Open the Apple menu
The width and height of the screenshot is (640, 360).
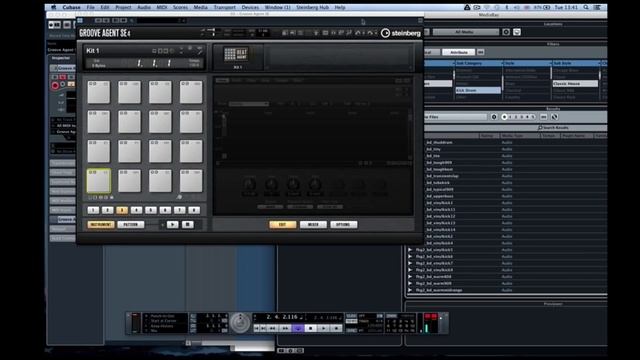(x=53, y=7)
